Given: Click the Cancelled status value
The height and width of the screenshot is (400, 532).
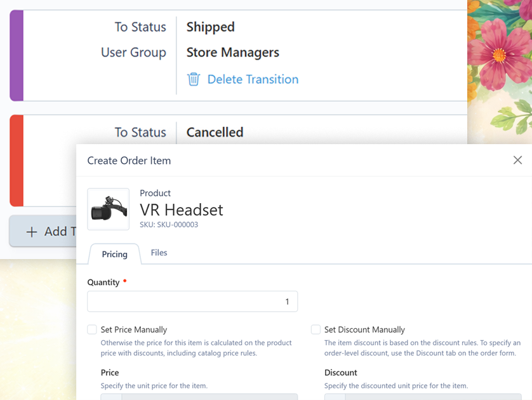Looking at the screenshot, I should [215, 133].
